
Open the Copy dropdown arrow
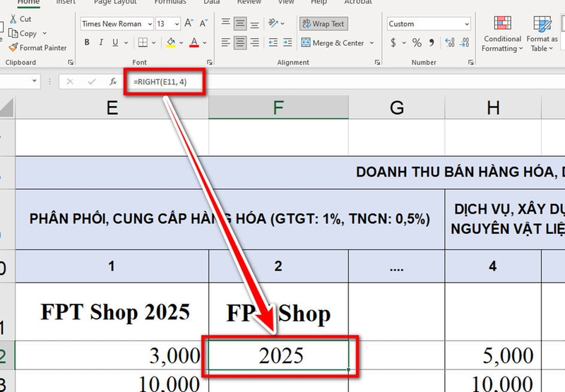click(44, 33)
